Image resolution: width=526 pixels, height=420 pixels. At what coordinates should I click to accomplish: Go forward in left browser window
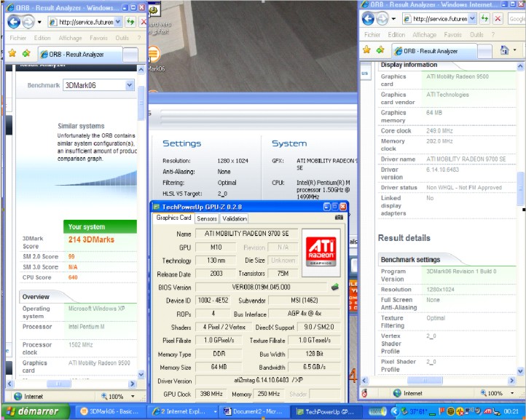point(28,22)
